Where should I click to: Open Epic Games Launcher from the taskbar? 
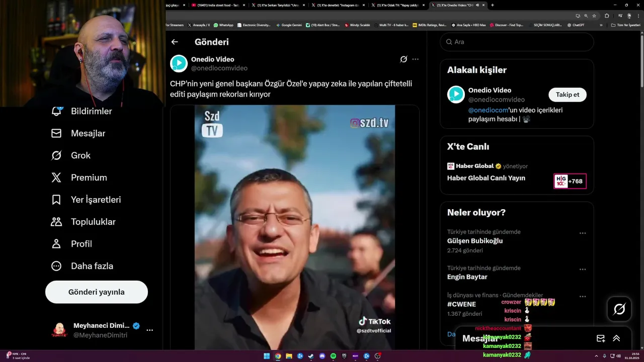[x=344, y=356]
